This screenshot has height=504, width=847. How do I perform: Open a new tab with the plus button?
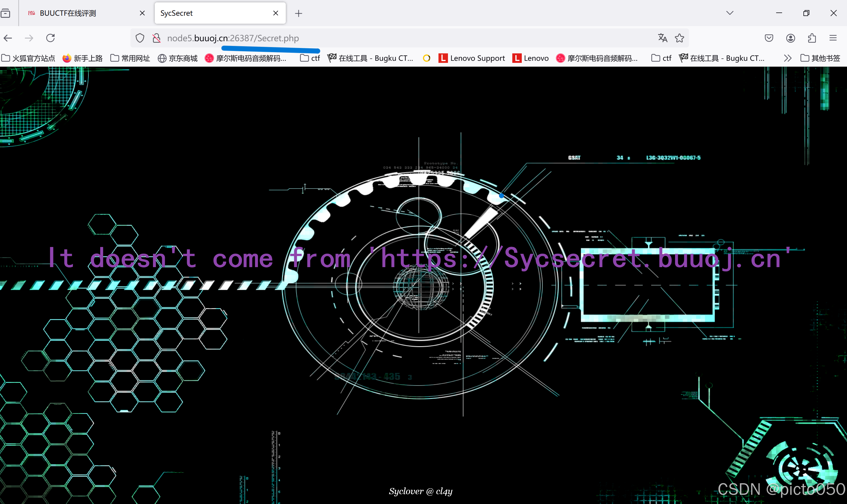click(x=298, y=13)
